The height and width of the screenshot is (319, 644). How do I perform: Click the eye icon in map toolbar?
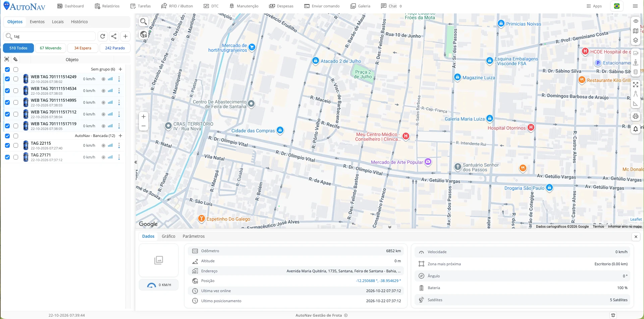[636, 21]
